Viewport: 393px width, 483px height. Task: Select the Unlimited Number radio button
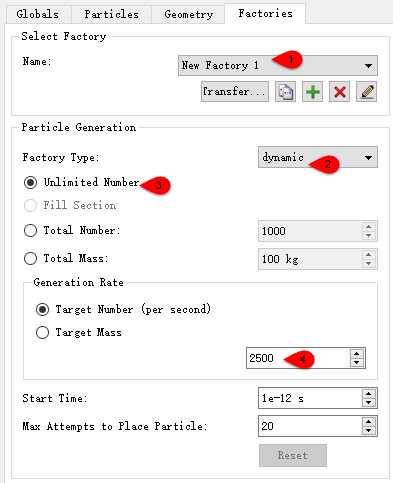(x=30, y=183)
